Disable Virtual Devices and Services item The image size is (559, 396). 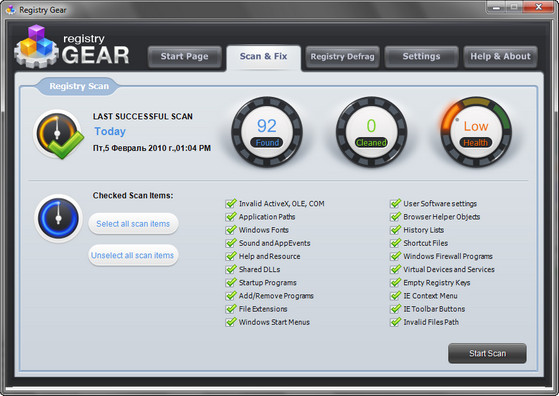[x=395, y=269]
